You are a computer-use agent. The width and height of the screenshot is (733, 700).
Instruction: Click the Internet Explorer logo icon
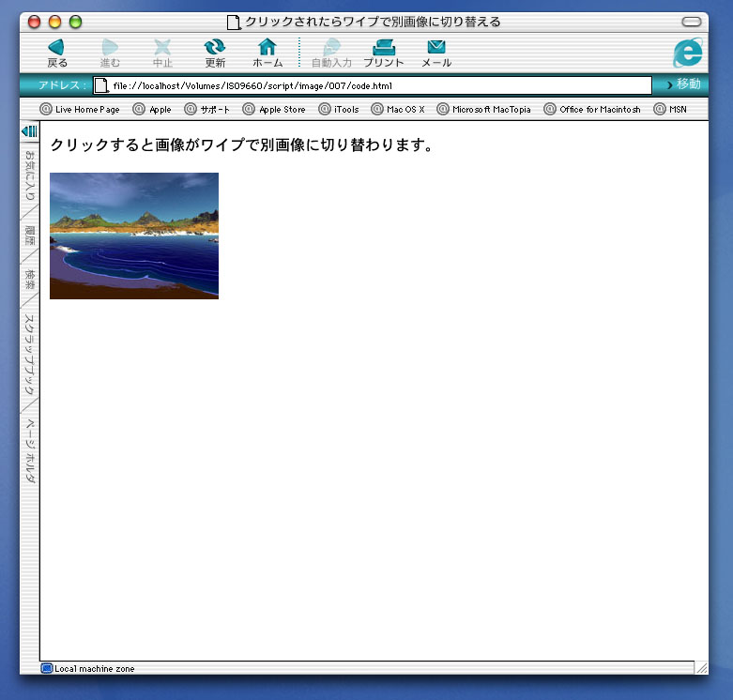click(x=688, y=53)
